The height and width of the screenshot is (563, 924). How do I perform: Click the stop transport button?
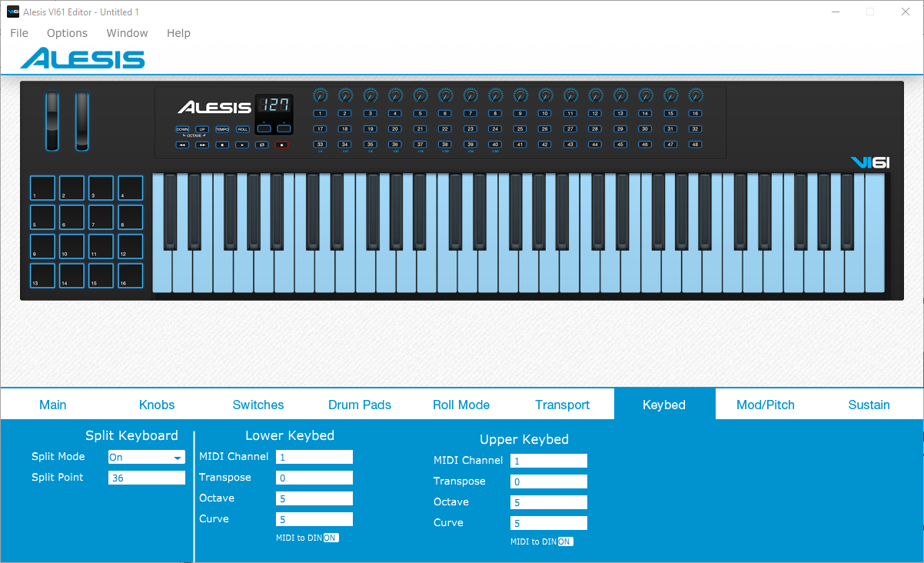pos(222,145)
